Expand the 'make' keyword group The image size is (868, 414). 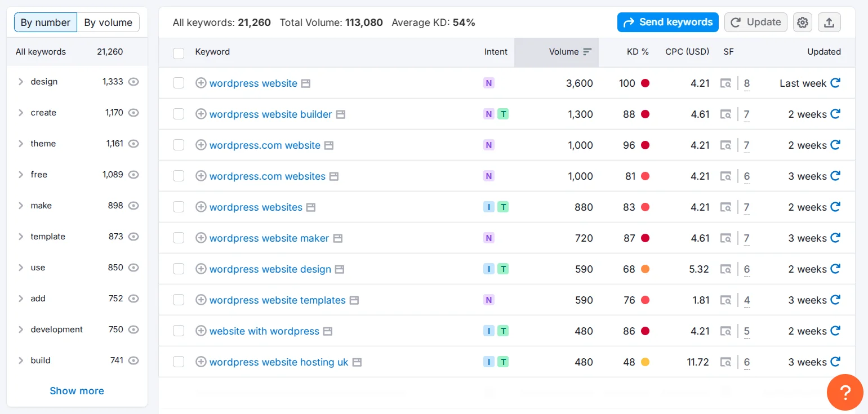(21, 206)
